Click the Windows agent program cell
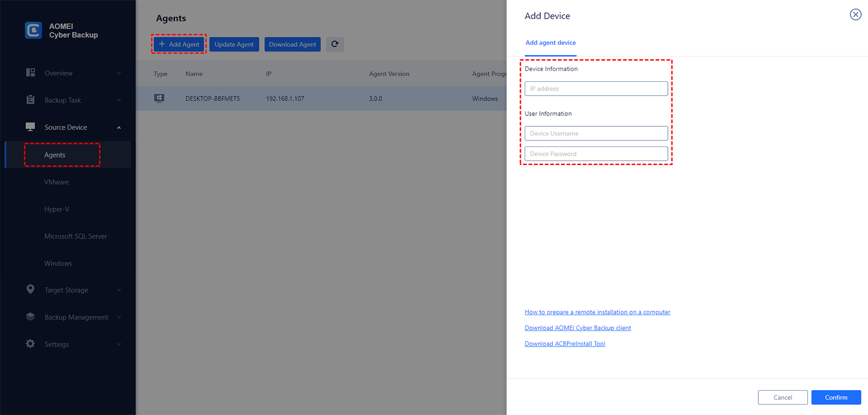The width and height of the screenshot is (868, 415). (485, 99)
